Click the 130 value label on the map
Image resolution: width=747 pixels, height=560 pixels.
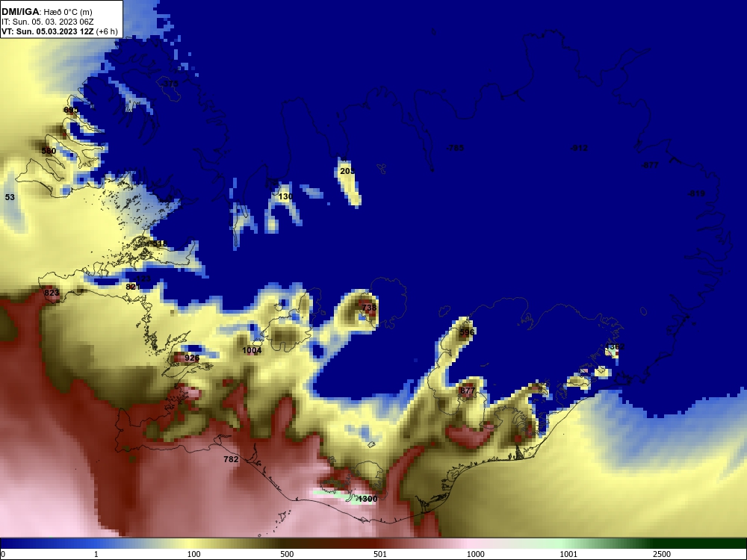(285, 196)
